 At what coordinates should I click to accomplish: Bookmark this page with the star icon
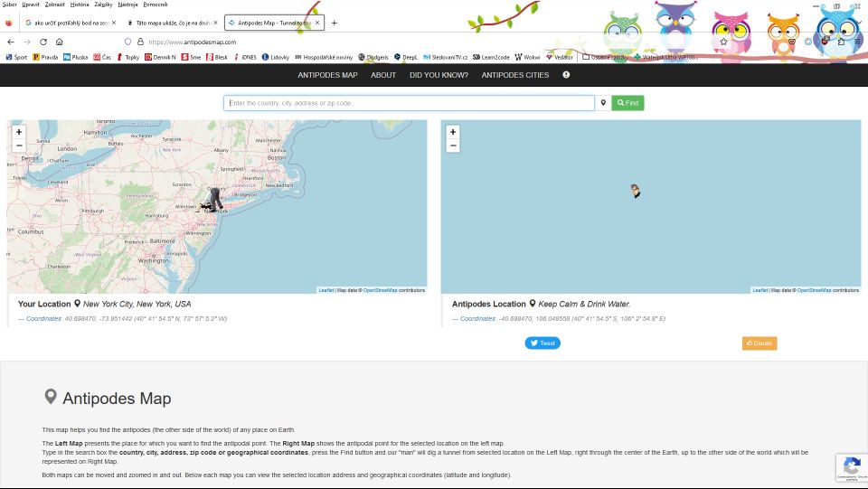click(723, 42)
